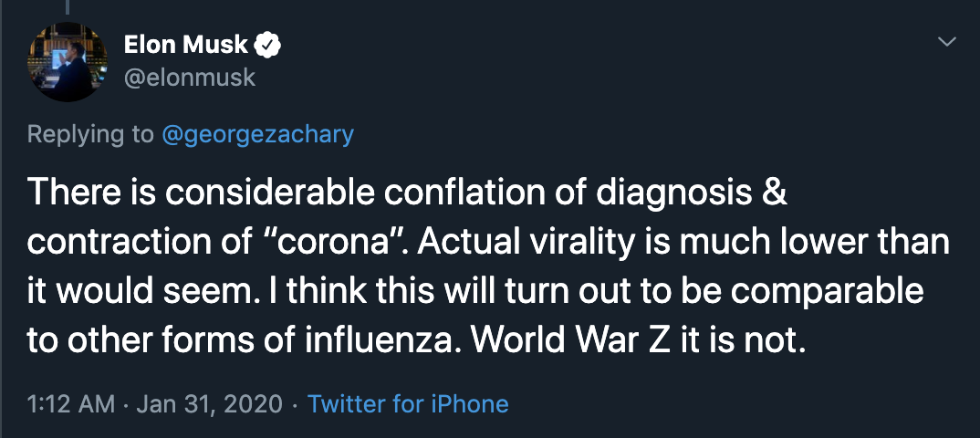Click the blue verified badge icon

(268, 43)
